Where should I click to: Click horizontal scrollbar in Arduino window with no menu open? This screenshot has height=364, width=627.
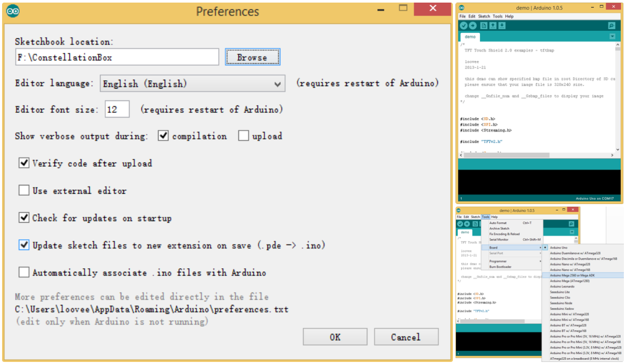pos(536,155)
